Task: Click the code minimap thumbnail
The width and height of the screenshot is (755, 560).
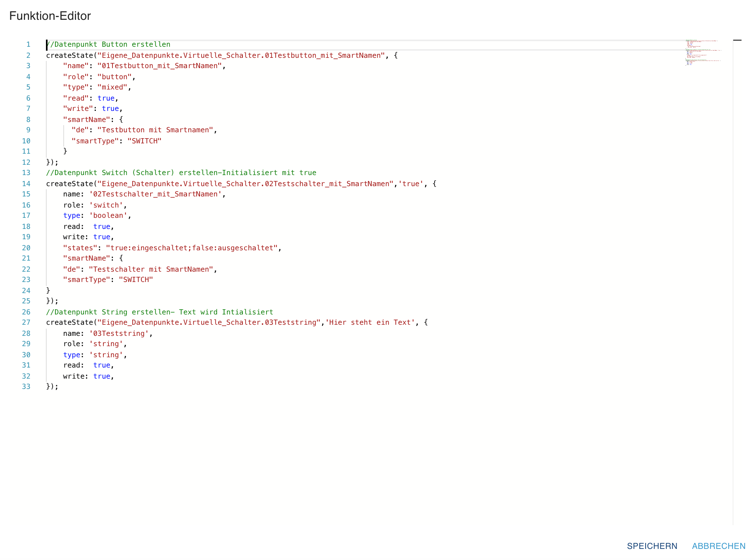Action: click(704, 52)
